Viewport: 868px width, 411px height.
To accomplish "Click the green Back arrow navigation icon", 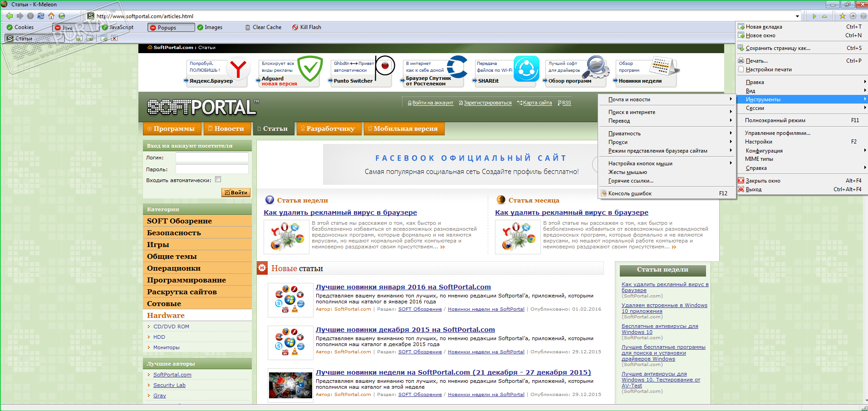I will click(x=9, y=16).
